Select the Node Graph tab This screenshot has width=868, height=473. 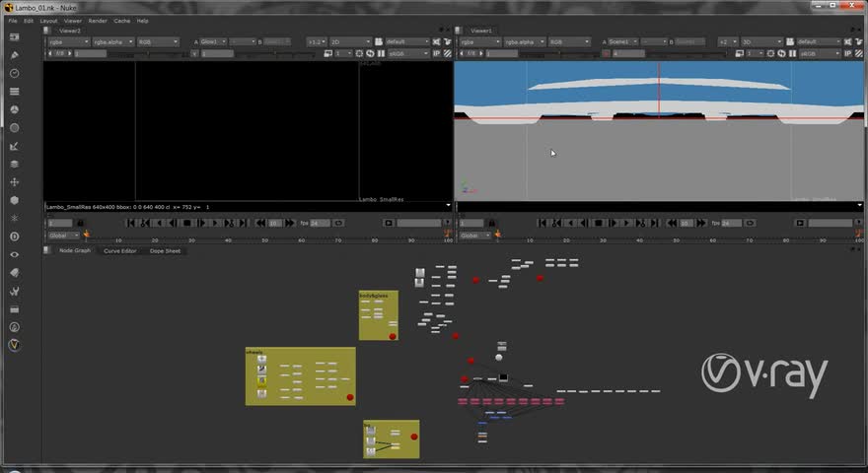pyautogui.click(x=75, y=250)
